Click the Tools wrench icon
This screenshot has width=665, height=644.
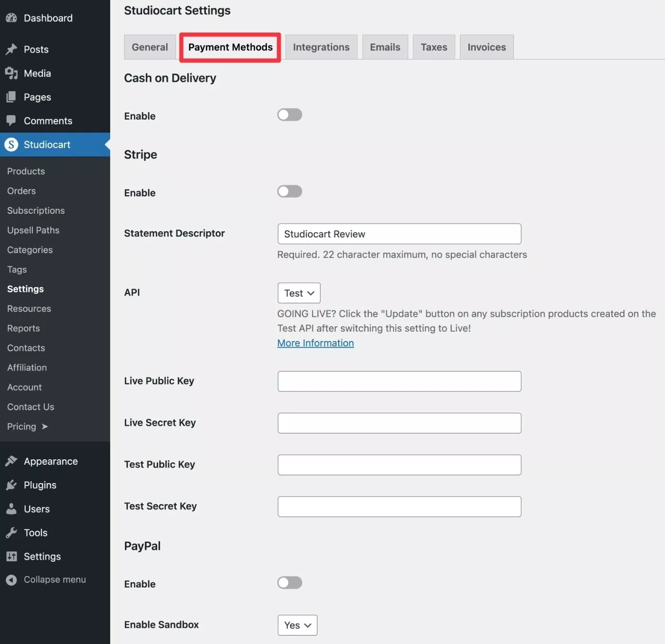tap(11, 532)
